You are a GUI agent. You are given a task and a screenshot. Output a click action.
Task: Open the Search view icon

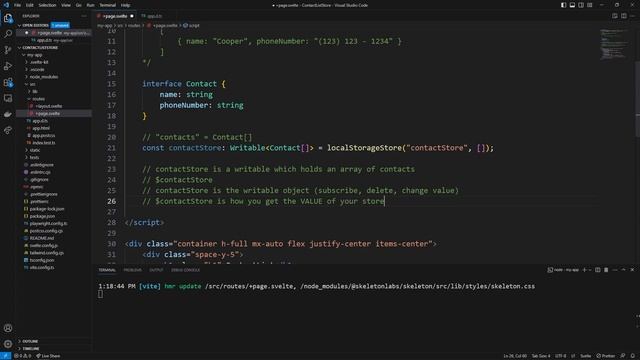coord(8,34)
